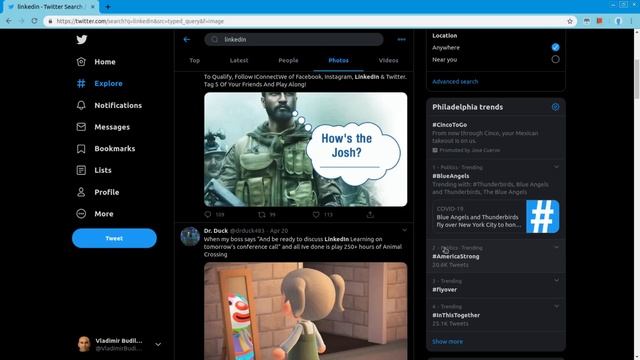Select the Anywhere location radio button
Viewport: 640px width, 360px height.
point(555,47)
